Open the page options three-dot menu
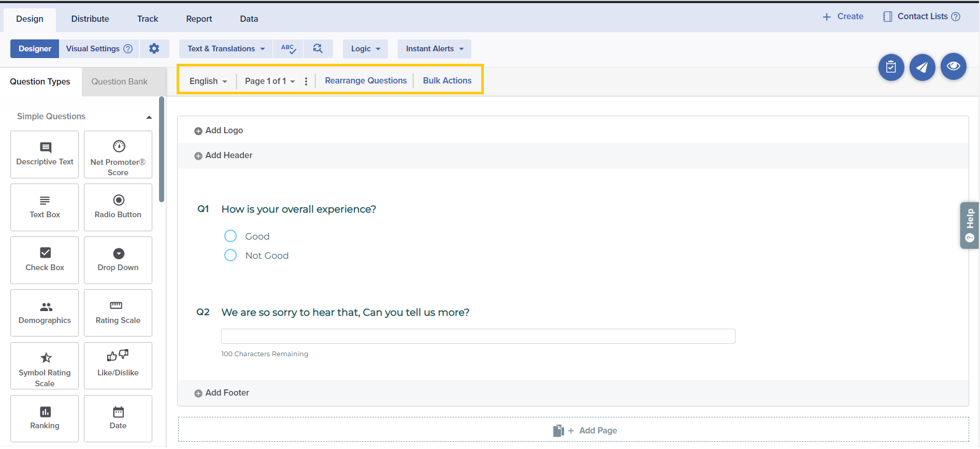The image size is (980, 449). point(306,81)
